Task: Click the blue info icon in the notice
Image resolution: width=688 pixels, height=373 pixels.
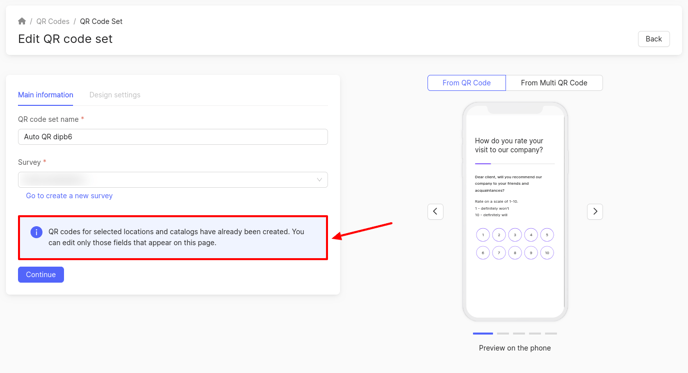Action: 36,232
